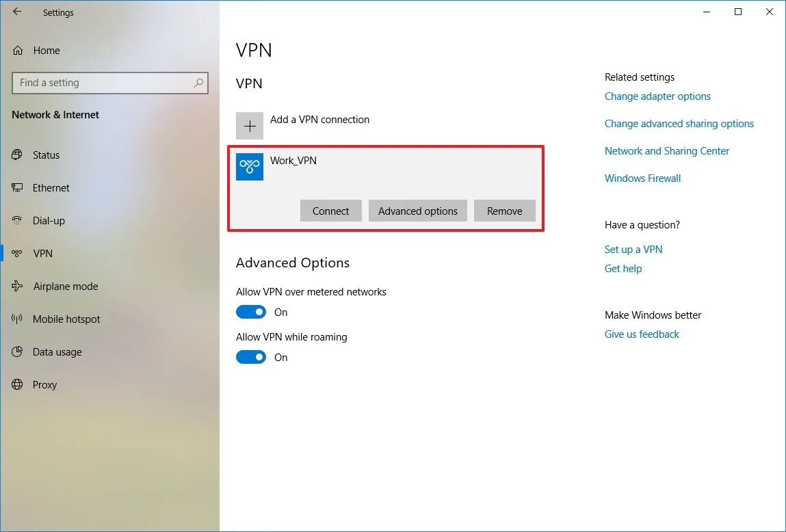Open Change adapter options link
786x532 pixels.
(657, 96)
